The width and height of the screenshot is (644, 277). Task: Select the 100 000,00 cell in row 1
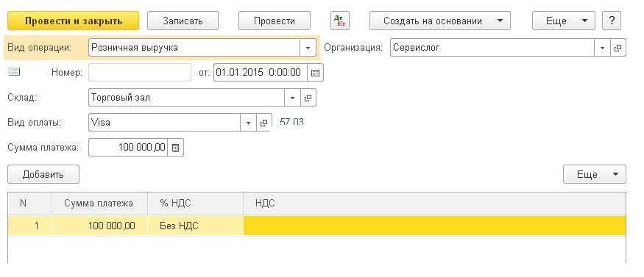point(99,226)
